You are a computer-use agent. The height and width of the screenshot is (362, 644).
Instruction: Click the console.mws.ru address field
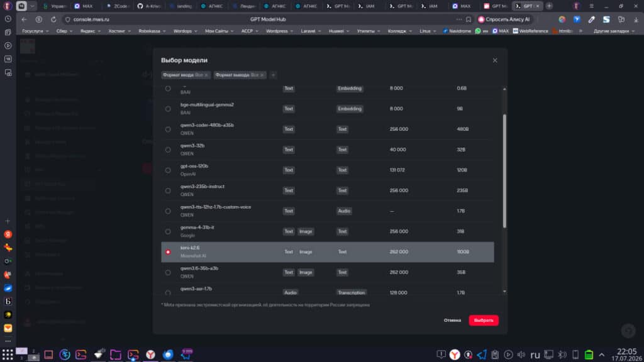click(91, 19)
